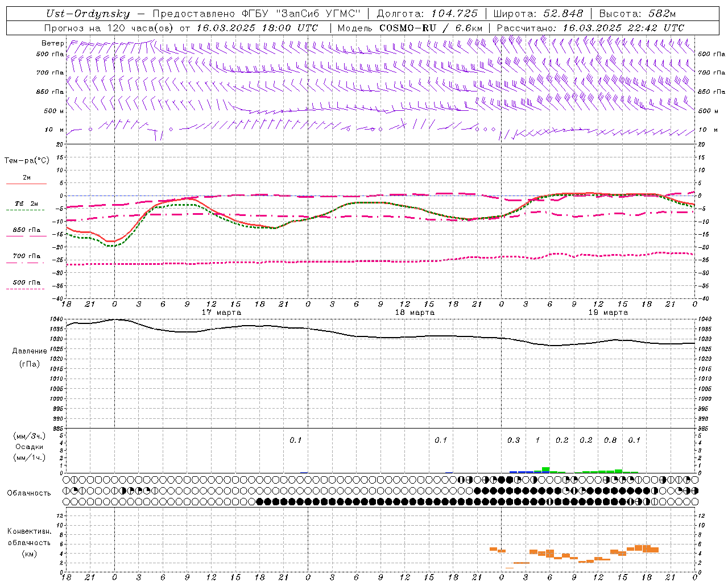Image resolution: width=728 pixels, height=582 pixels.
Task: Click the (гПа) pressure unit label
Action: coord(30,364)
